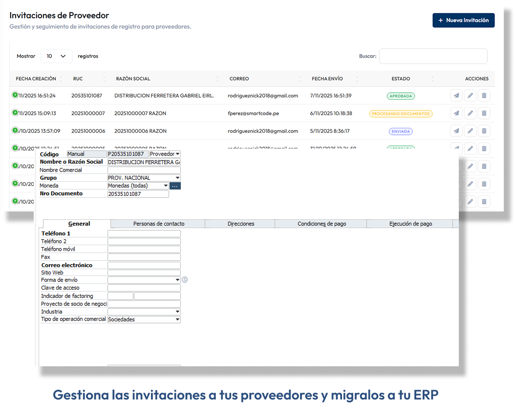The width and height of the screenshot is (515, 420).
Task: Edit the 20251000006 RAZON invitation
Action: [470, 131]
